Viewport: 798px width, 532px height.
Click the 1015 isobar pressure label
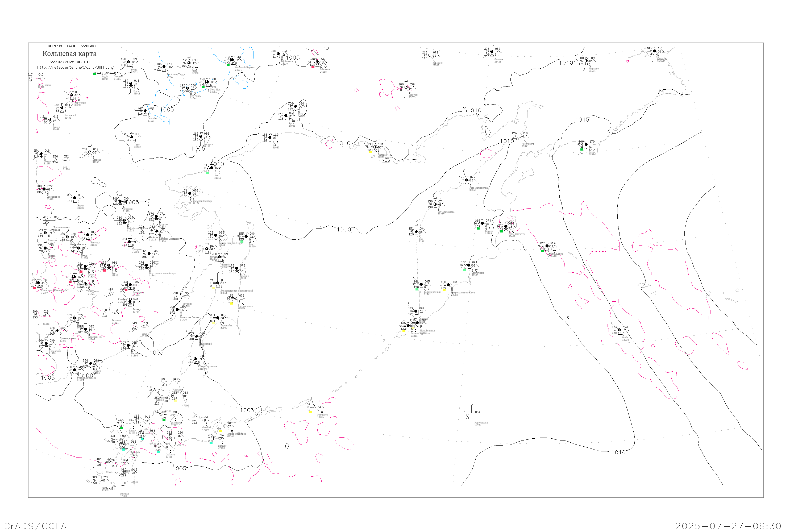click(x=582, y=120)
